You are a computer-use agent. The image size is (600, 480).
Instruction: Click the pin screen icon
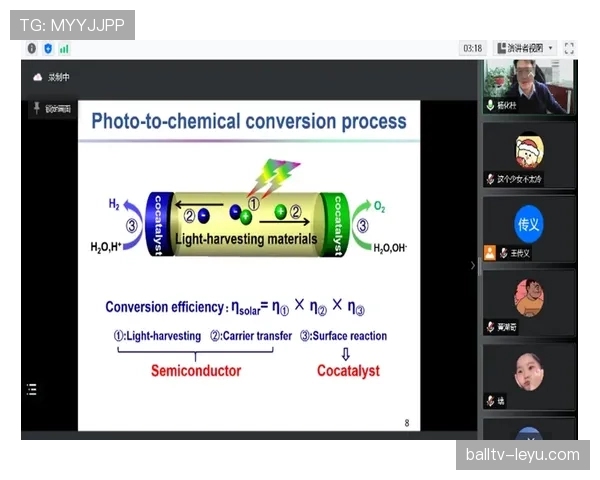point(38,107)
